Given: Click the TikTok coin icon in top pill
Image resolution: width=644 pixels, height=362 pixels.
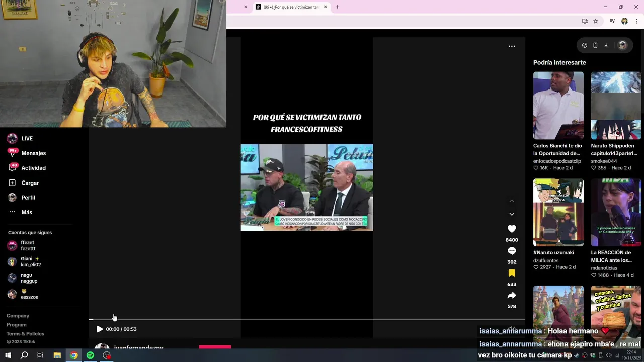Looking at the screenshot, I should [x=585, y=45].
